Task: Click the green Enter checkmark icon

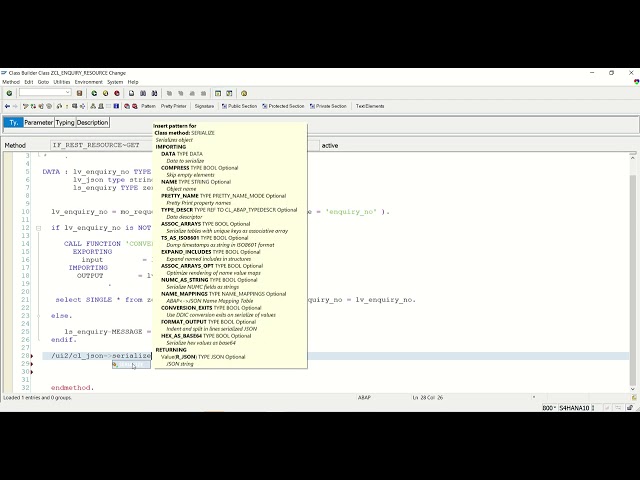Action: [x=9, y=93]
